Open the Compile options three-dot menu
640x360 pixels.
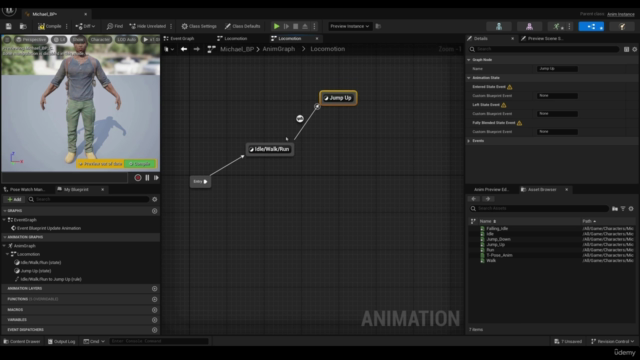point(67,26)
